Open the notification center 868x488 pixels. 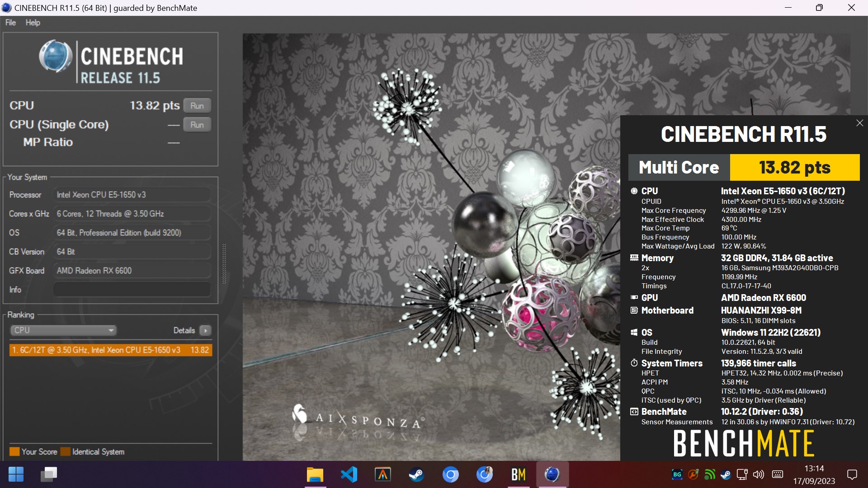point(852,474)
